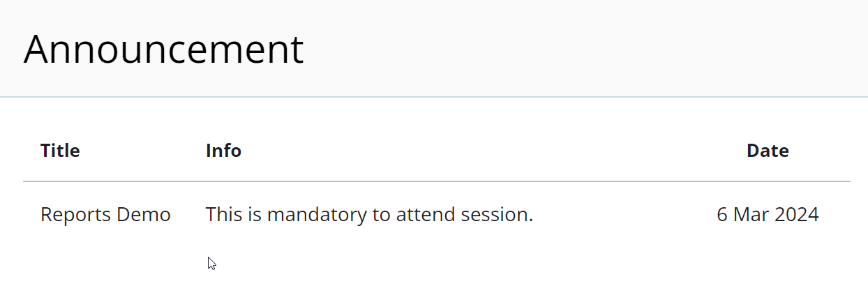Click the empty gray banner right of Announcement
Image resolution: width=868 pixels, height=300 pixels.
tap(586, 49)
